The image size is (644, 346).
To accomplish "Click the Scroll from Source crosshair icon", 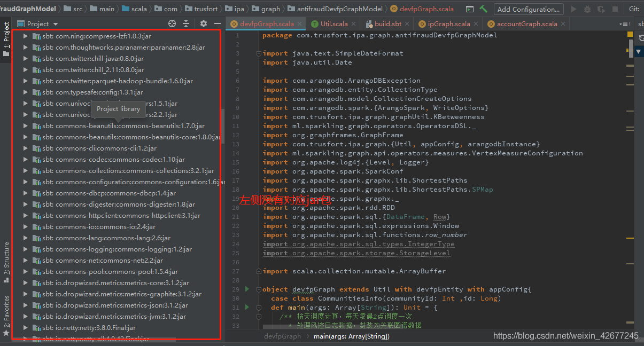I will [172, 23].
